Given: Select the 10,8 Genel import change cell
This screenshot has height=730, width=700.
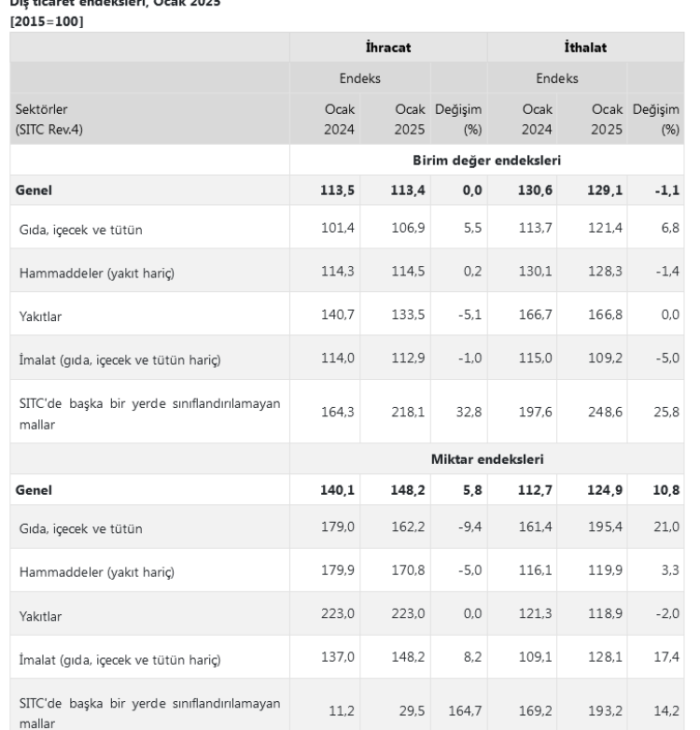Looking at the screenshot, I should (665, 489).
